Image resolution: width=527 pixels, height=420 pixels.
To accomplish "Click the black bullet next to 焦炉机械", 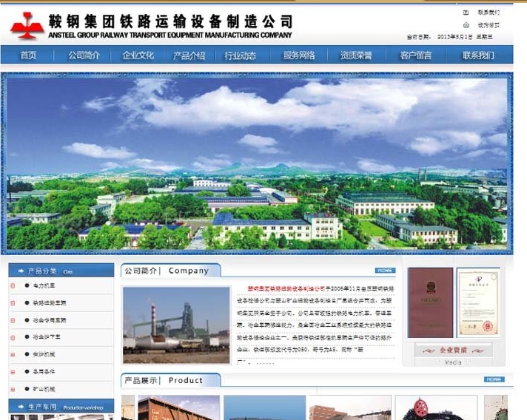I will coord(27,354).
